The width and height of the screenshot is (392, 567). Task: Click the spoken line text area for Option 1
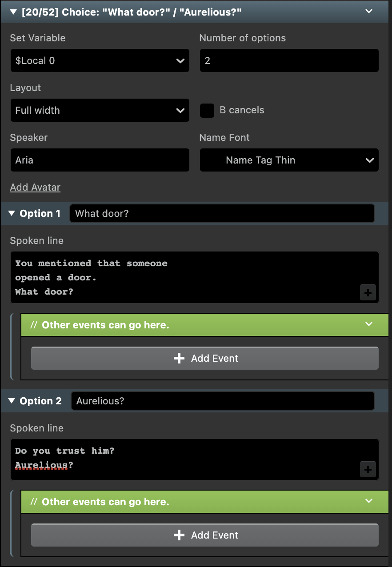[194, 277]
